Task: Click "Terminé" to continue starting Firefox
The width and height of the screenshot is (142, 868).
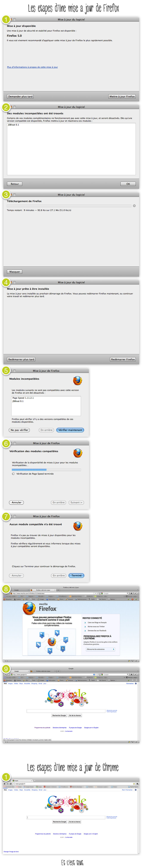Action: [77, 576]
